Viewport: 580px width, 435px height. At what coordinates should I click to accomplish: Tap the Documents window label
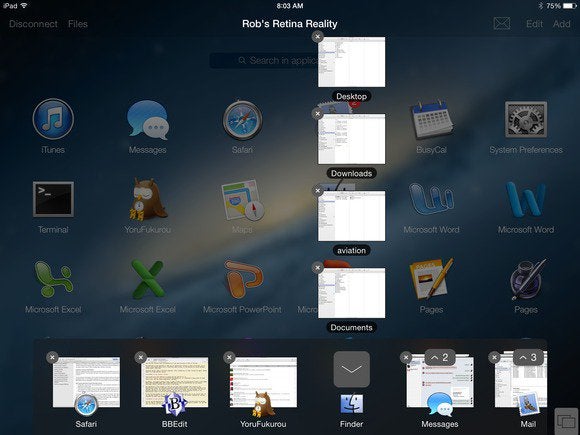pos(351,327)
